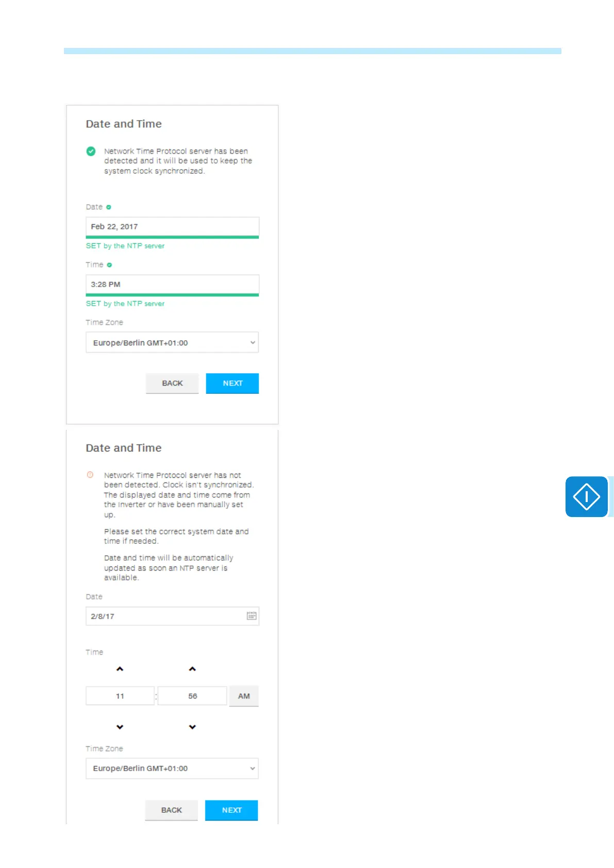Click the 3:28 PM time field
Screen dimensions: 614x868
(x=172, y=285)
